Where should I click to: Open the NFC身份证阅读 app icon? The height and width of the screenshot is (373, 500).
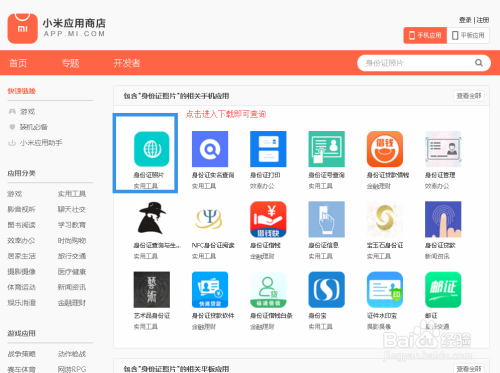pos(210,219)
